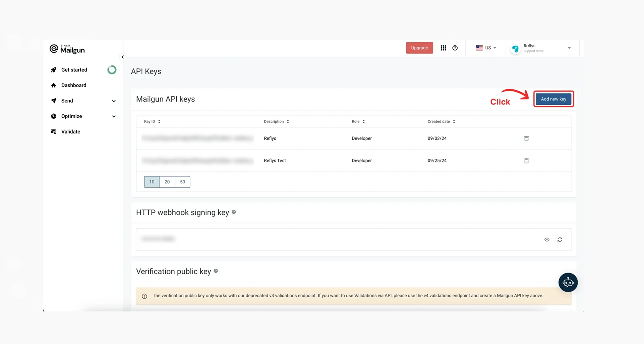Click the Get started progress ring
Screen dimensions: 644x344
coord(112,70)
